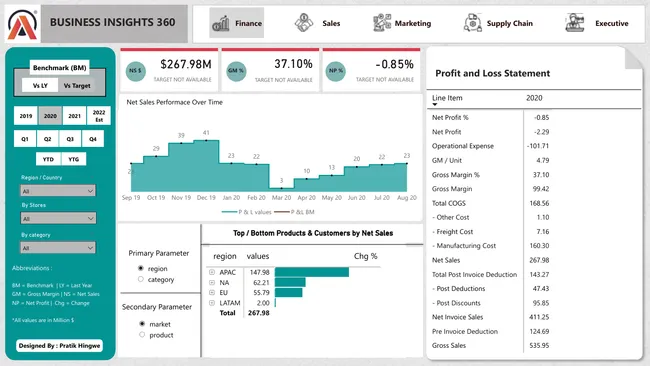
Task: Click the Gross Sales row
Action: click(x=491, y=345)
